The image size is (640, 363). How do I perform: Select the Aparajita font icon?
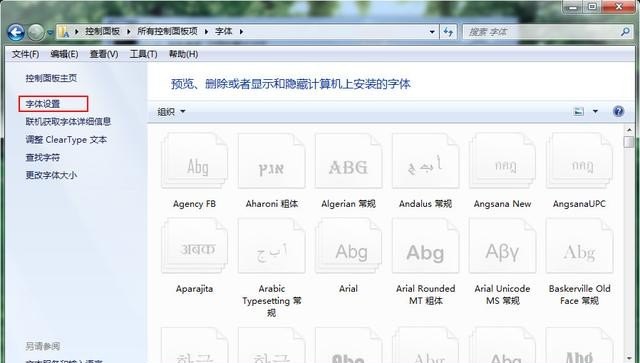click(x=194, y=245)
